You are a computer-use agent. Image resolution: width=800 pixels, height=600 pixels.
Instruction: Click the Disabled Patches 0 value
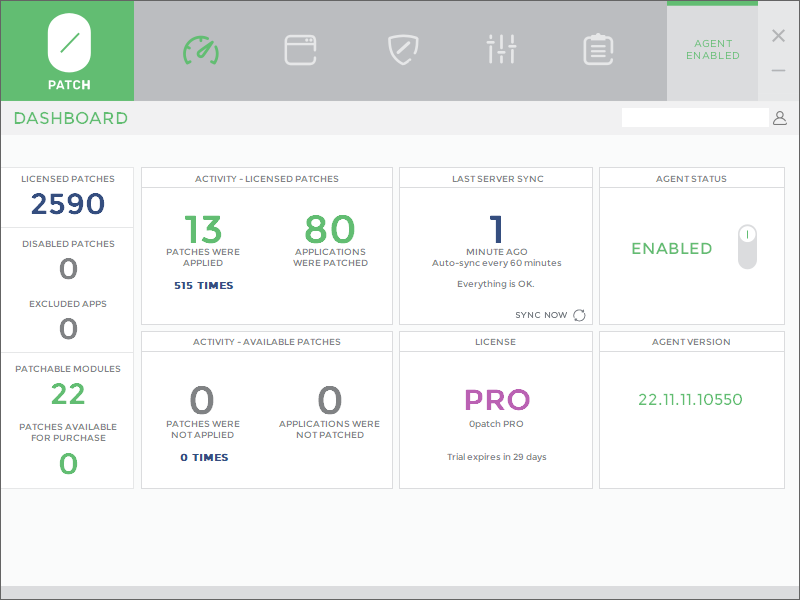point(68,269)
